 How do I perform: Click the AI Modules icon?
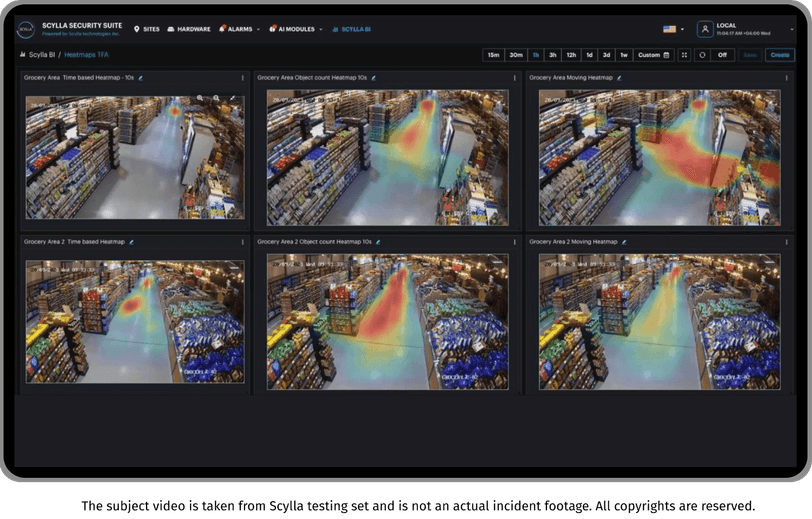[272, 29]
